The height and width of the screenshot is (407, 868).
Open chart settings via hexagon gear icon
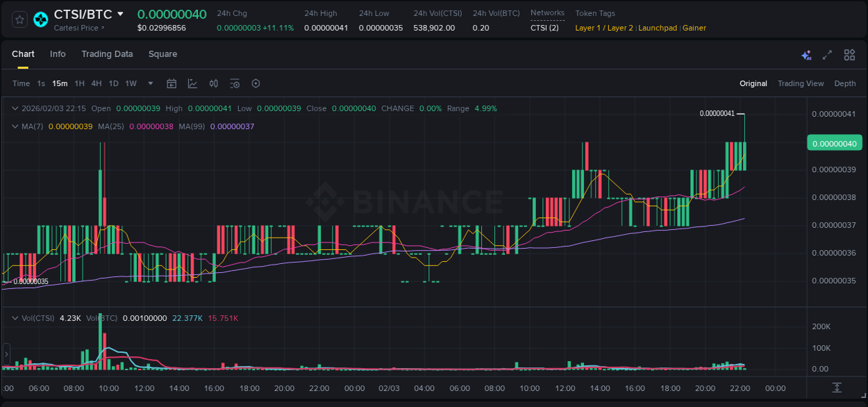[256, 83]
